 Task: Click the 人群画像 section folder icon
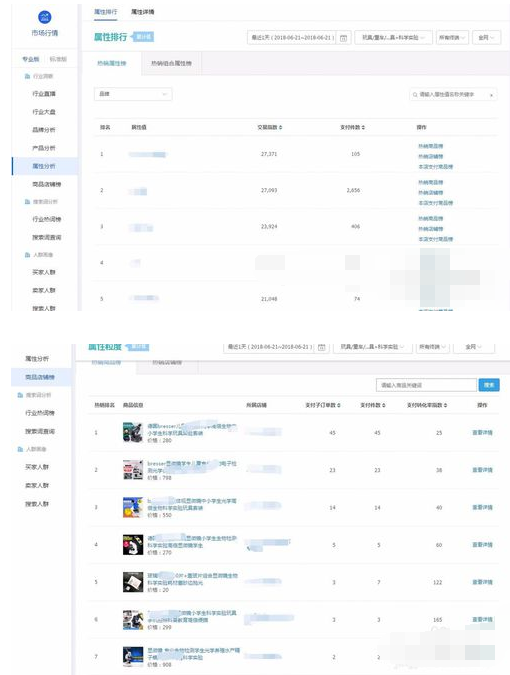click(x=28, y=255)
